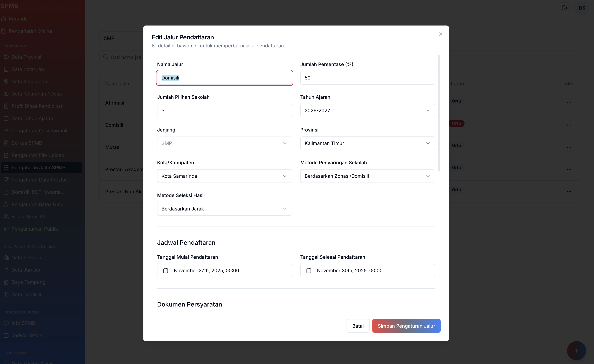Click Simpan Pengaturan Jalur button
Screen dimensions: 594x364
click(406, 326)
